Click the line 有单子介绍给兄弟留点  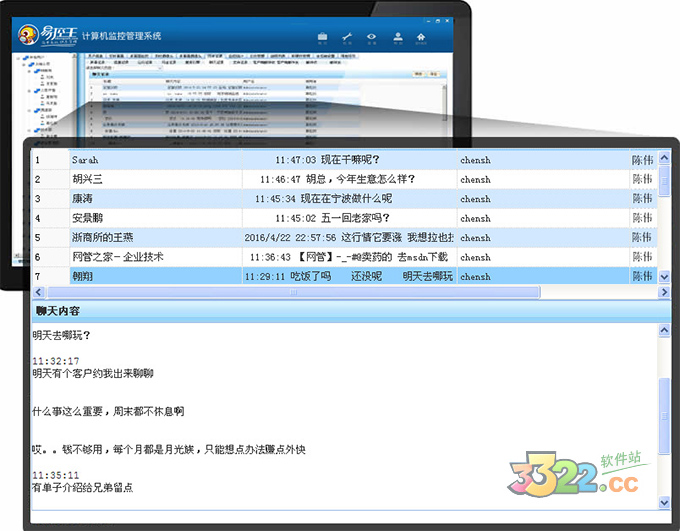pyautogui.click(x=82, y=488)
